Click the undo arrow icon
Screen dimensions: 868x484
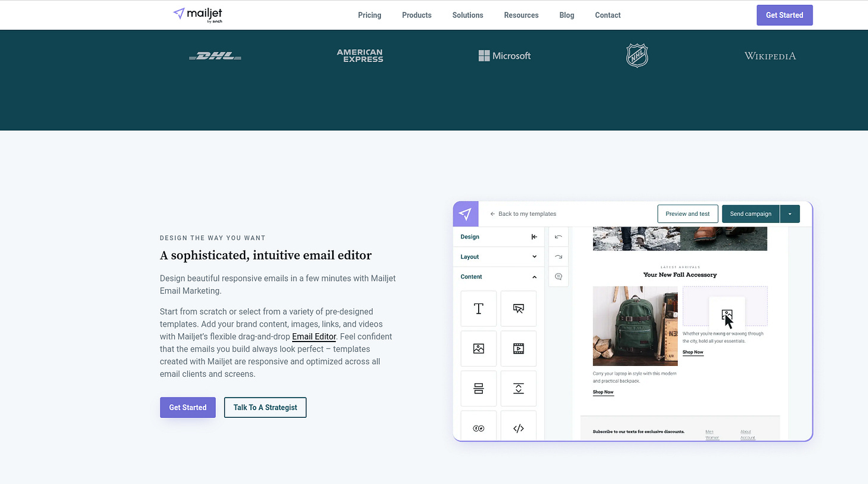(x=559, y=237)
